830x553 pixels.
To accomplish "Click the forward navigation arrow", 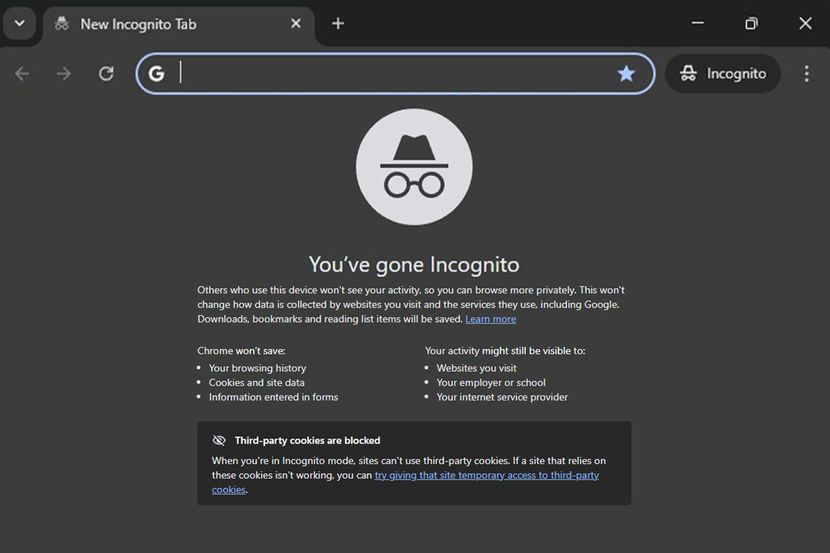I will point(64,74).
